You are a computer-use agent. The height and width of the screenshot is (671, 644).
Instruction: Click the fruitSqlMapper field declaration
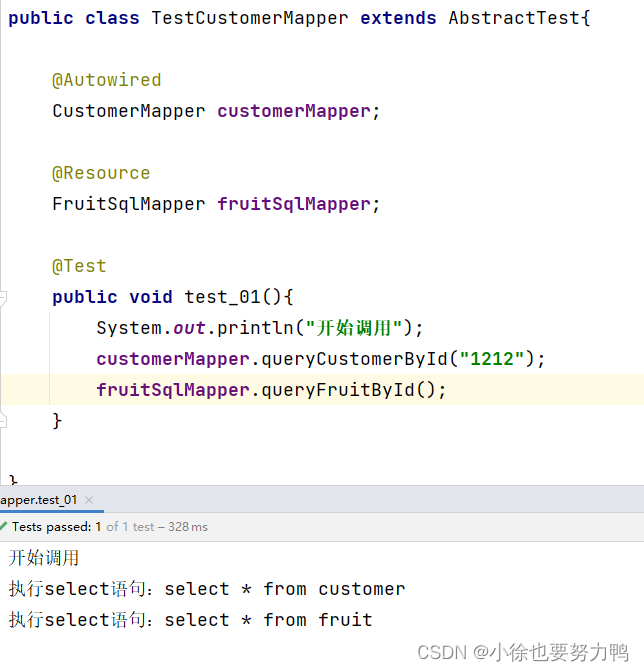point(294,204)
